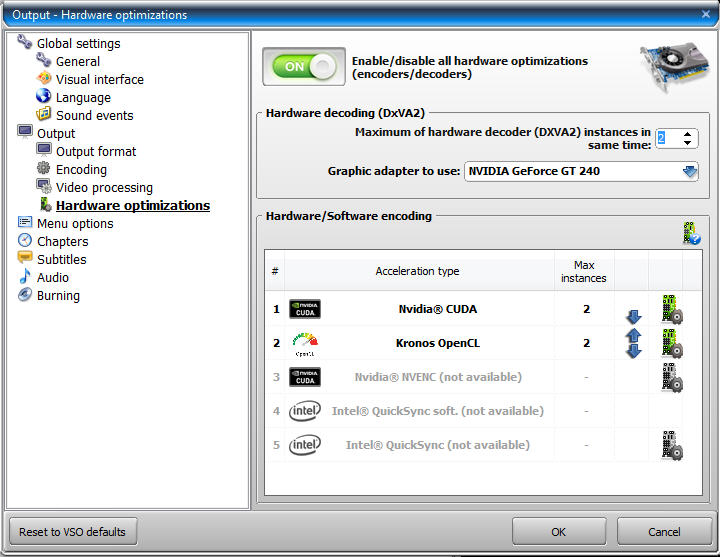Click the Language globe icon

(x=44, y=96)
